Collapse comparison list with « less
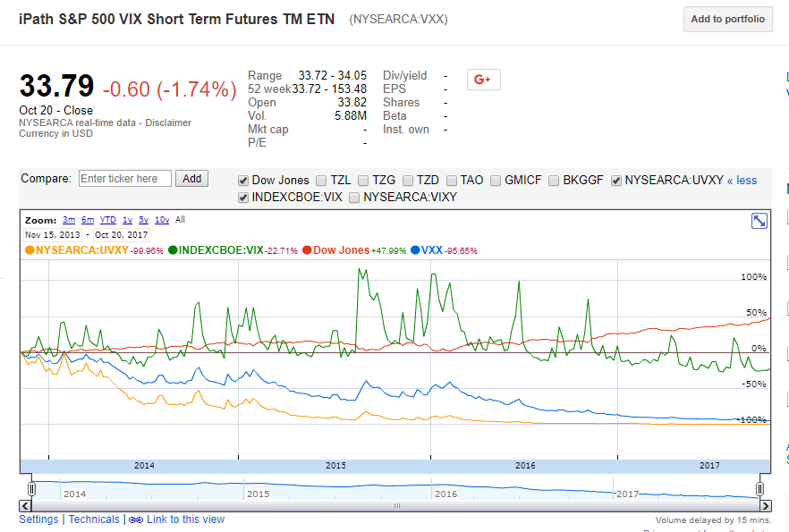This screenshot has height=532, width=789. click(742, 181)
